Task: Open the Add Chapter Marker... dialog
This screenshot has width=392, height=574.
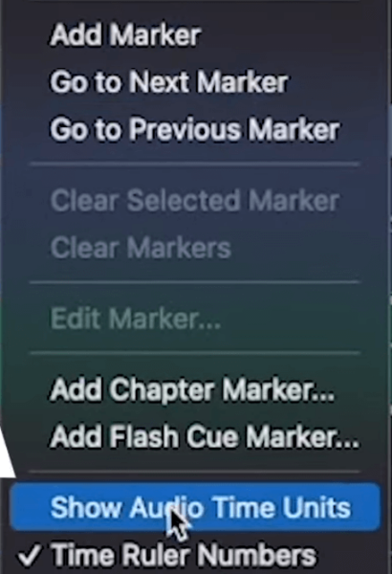Action: 196,389
